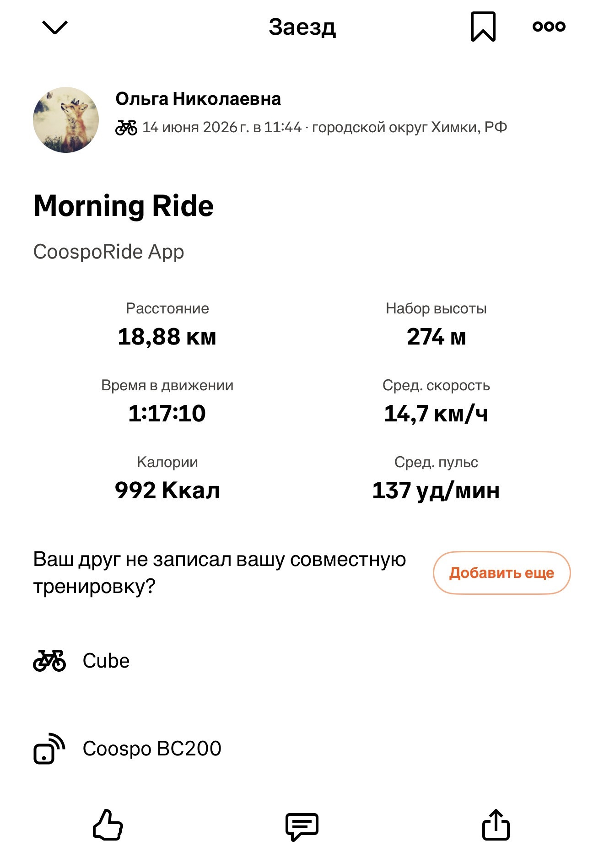The height and width of the screenshot is (868, 604).
Task: Tap the Добавить еще button
Action: coord(502,573)
